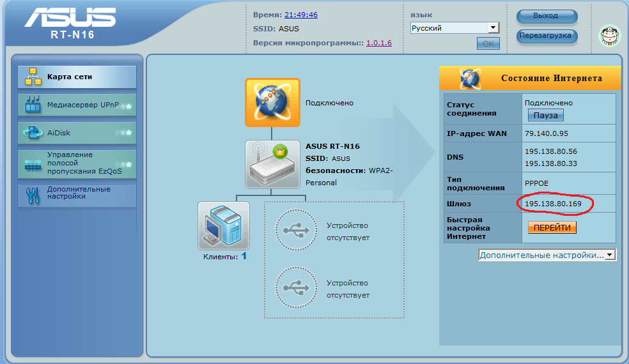
Task: Open the language dropdown showing Русский
Action: pyautogui.click(x=454, y=28)
